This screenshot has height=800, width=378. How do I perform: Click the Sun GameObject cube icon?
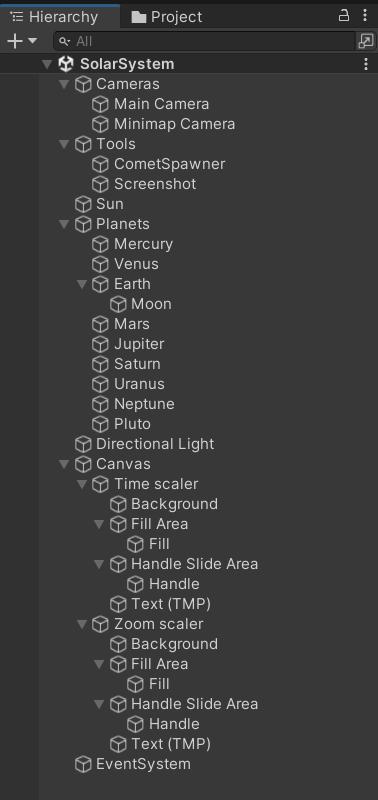click(x=83, y=204)
